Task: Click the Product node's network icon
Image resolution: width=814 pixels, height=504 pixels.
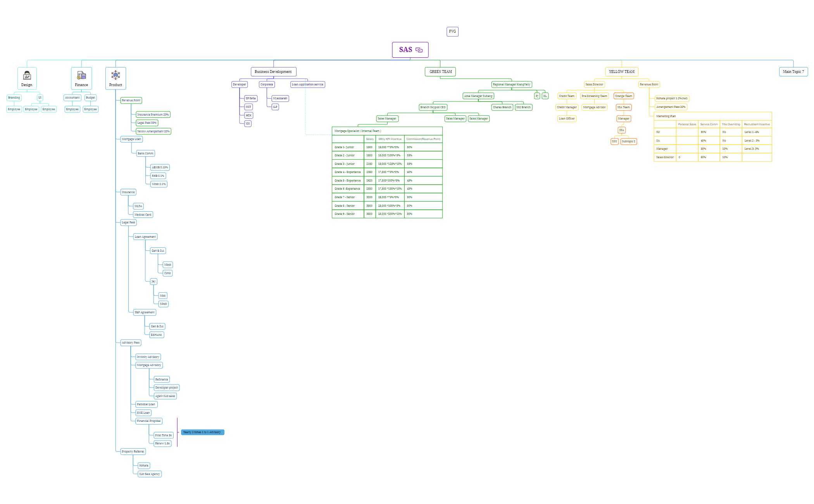Action: (x=116, y=75)
